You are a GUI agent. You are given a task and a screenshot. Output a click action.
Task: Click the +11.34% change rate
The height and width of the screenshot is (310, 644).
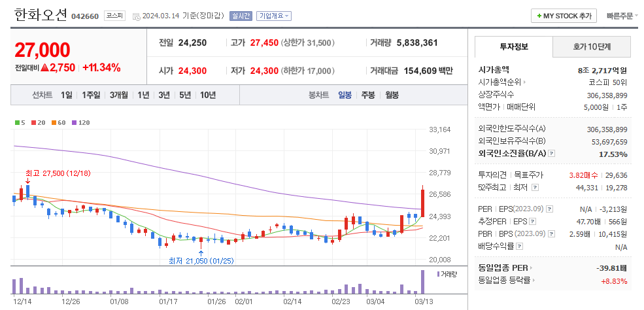point(101,68)
